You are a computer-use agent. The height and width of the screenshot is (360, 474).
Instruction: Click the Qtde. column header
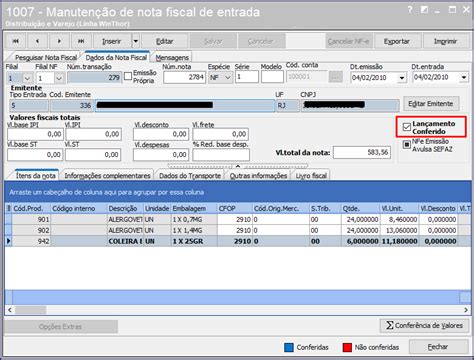360,208
